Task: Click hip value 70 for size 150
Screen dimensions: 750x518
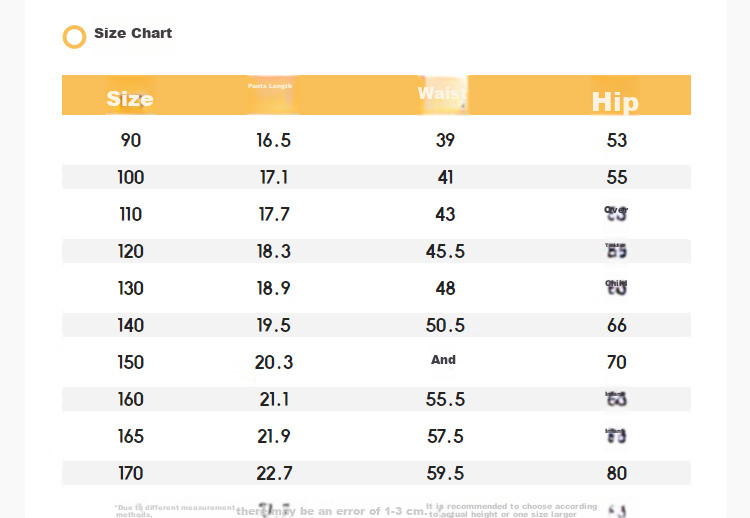Action: [617, 363]
